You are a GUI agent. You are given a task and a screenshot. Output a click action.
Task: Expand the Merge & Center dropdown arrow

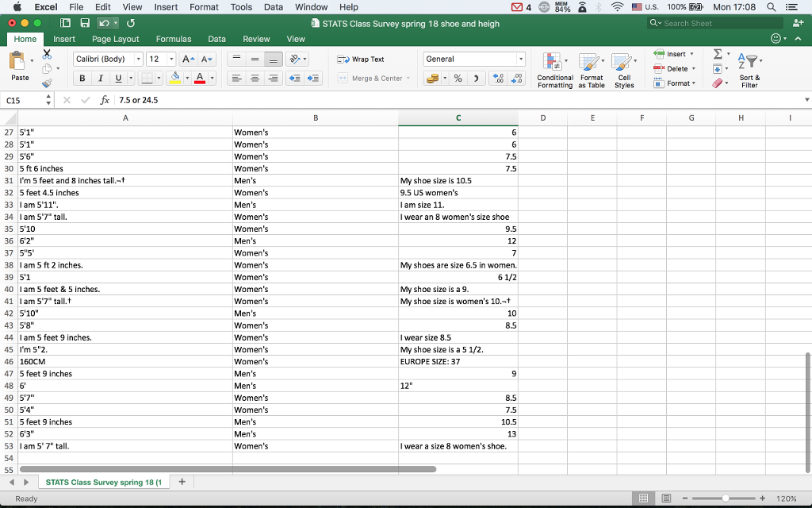point(408,79)
